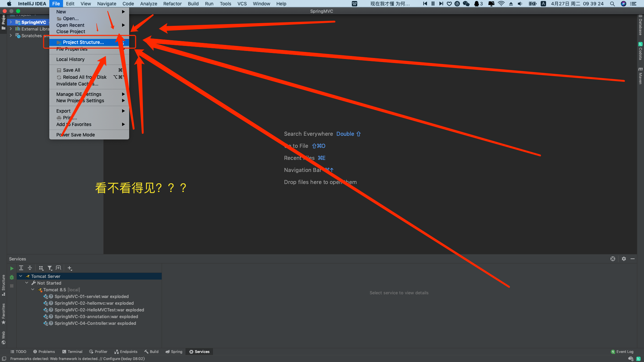Open Services panel gear settings
This screenshot has height=362, width=644.
(x=624, y=259)
